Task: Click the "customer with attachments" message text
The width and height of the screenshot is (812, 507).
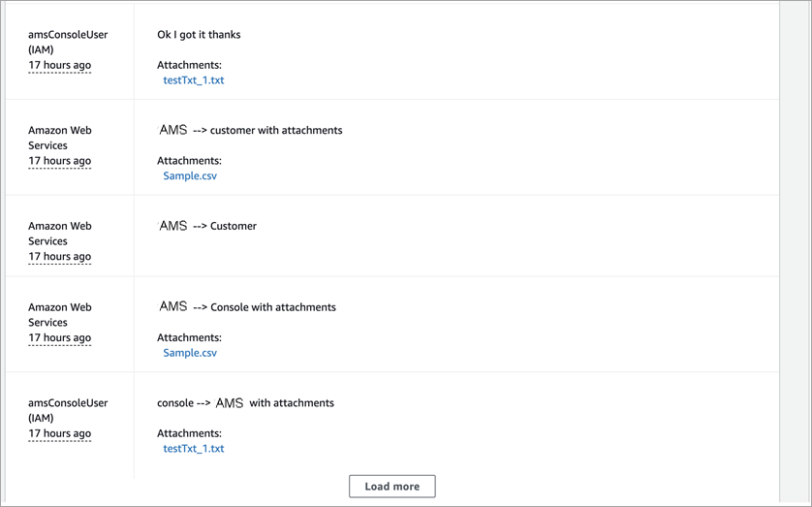Action: click(276, 130)
